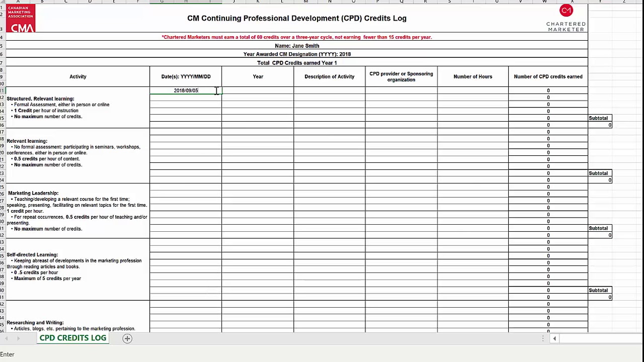
Task: Select the Year cell beside 2018/09/05
Action: tap(258, 90)
